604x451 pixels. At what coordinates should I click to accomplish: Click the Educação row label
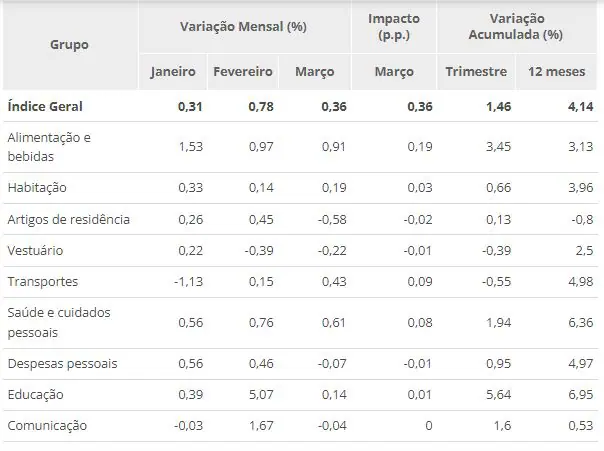point(35,395)
